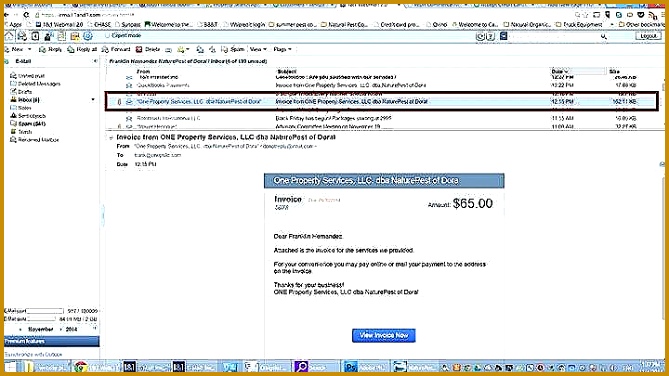Expand the Premium features panel
This screenshot has width=669, height=376.
51,341
